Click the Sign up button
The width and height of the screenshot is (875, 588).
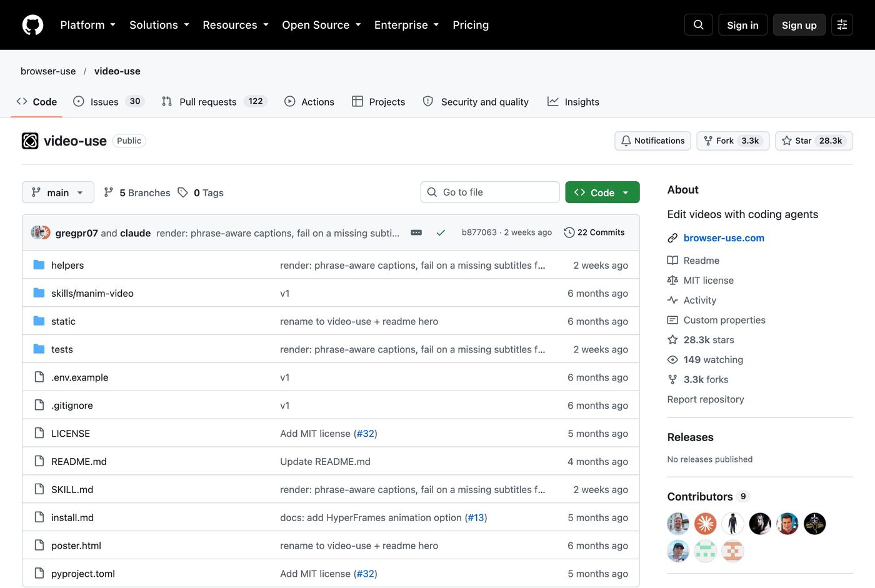pos(799,25)
